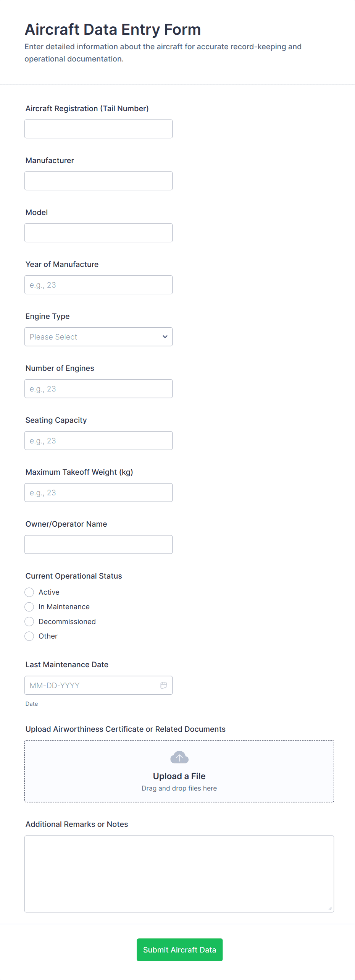
Task: Click the Additional Remarks text area
Action: (179, 874)
